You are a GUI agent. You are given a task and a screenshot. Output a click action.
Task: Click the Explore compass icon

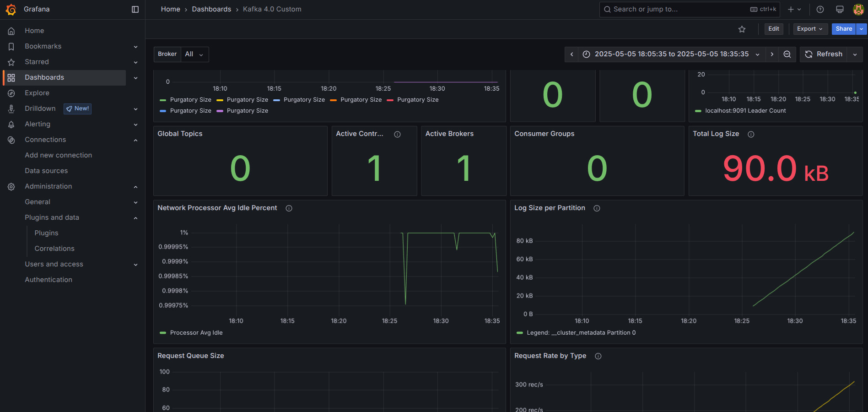[11, 93]
